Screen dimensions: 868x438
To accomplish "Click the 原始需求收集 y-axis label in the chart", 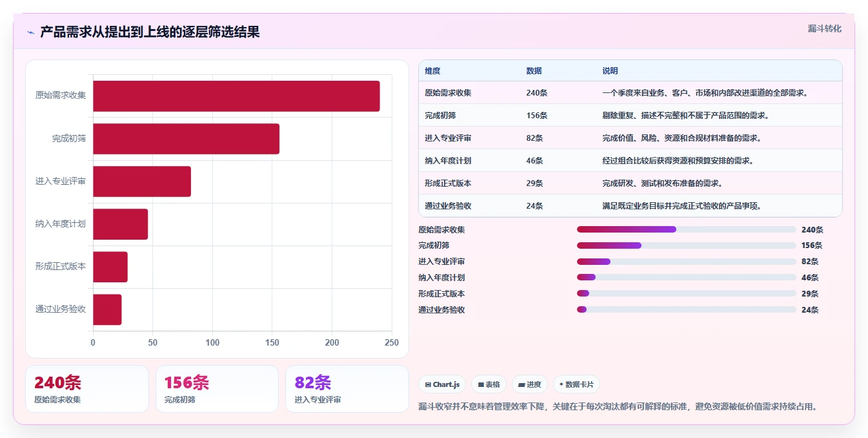I will pos(61,96).
